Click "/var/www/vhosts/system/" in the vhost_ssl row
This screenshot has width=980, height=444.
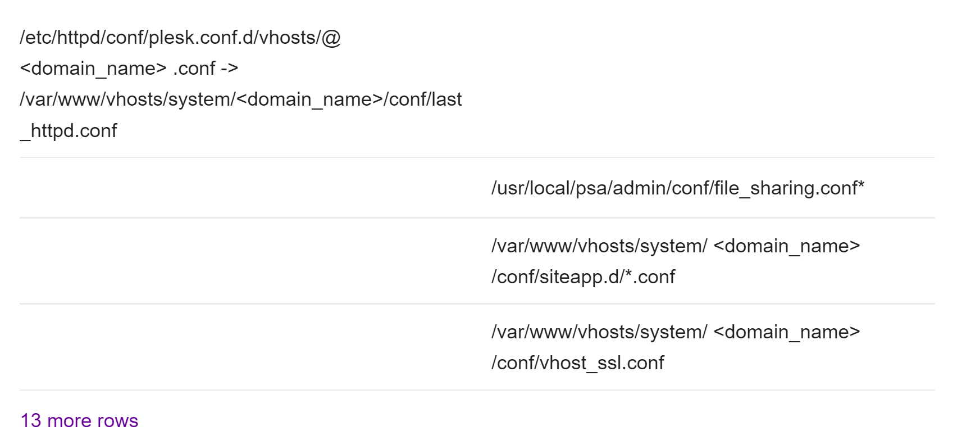pos(599,332)
